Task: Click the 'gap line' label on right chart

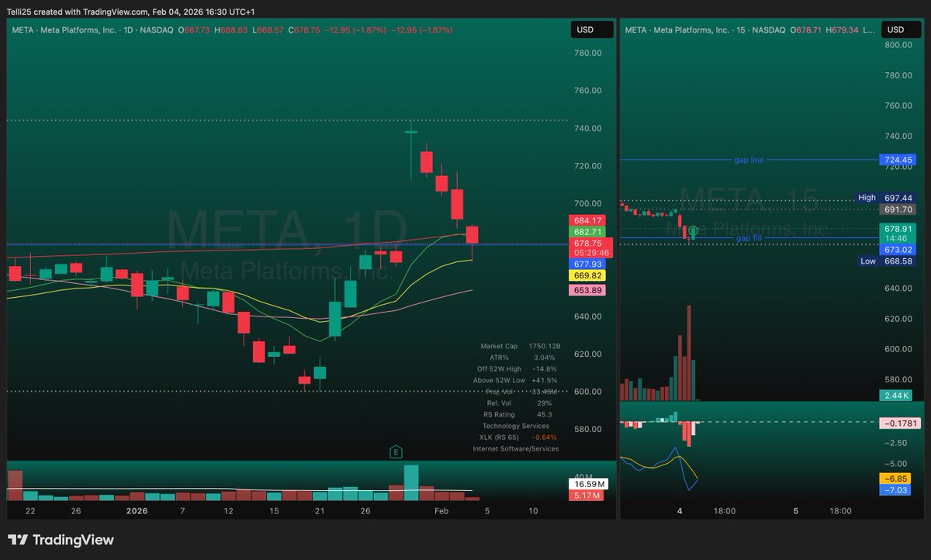Action: (x=749, y=160)
